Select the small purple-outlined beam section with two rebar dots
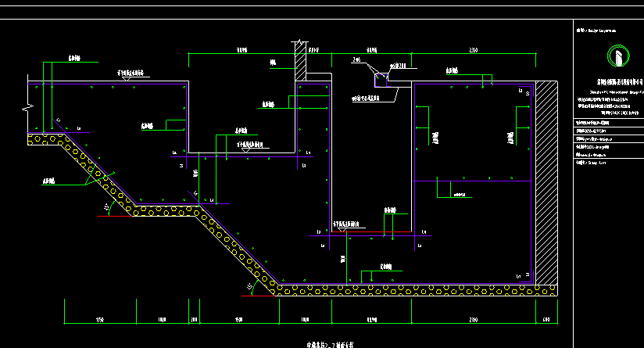Screen dimensions: 644x348 [x=381, y=80]
